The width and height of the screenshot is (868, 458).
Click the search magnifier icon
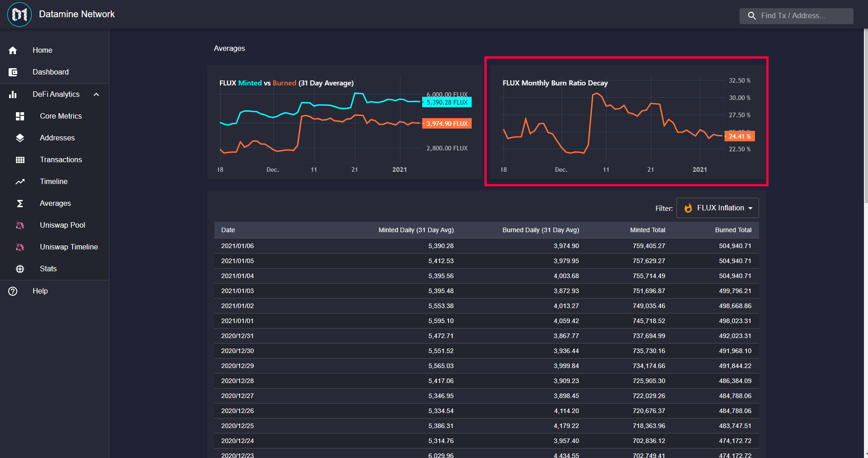(x=752, y=16)
